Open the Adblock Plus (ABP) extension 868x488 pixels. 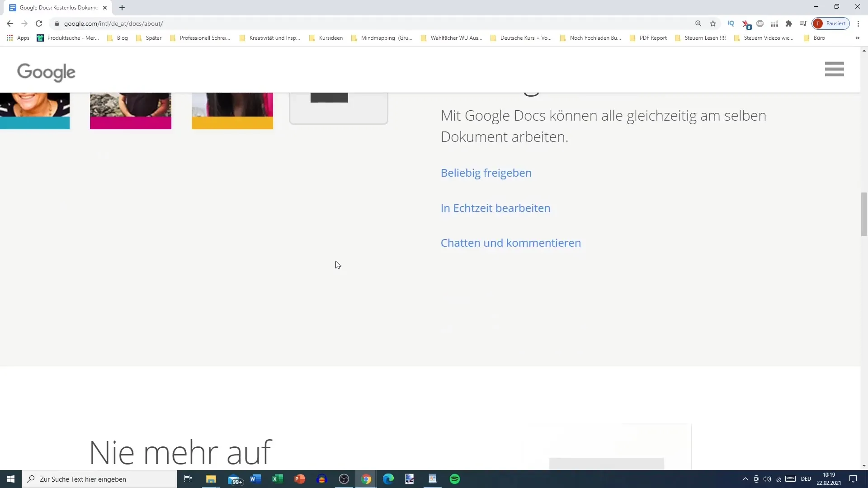760,23
